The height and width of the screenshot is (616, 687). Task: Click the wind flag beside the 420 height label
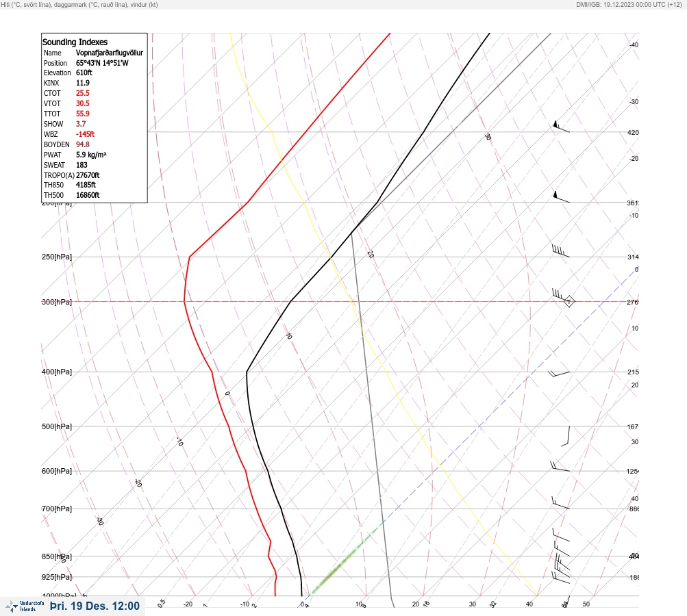[561, 127]
